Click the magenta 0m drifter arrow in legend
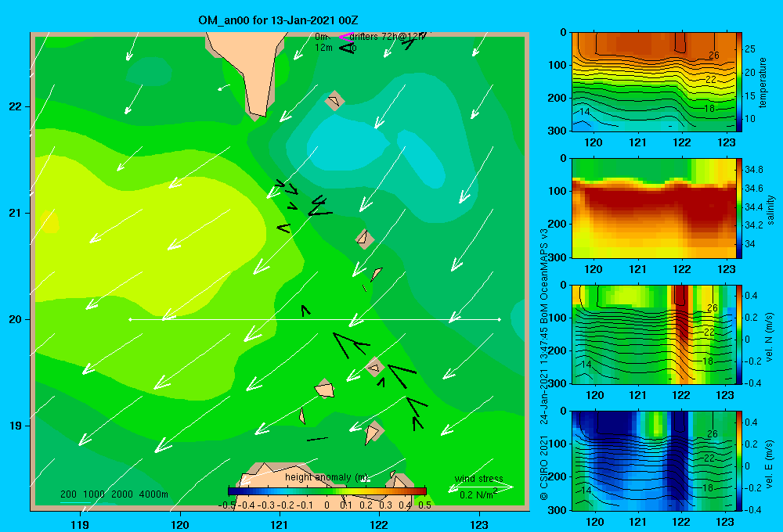Screen dimensions: 783x532 (x=345, y=37)
